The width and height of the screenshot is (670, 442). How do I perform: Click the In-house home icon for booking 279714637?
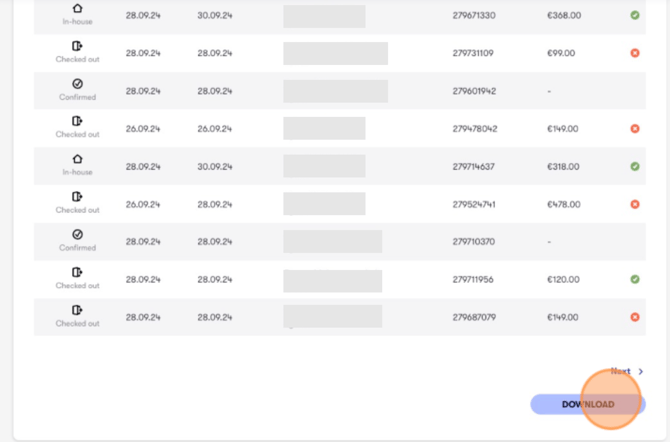[x=77, y=159]
